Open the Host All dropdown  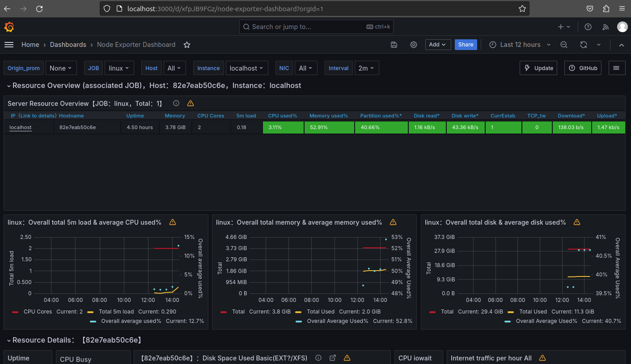click(x=174, y=68)
